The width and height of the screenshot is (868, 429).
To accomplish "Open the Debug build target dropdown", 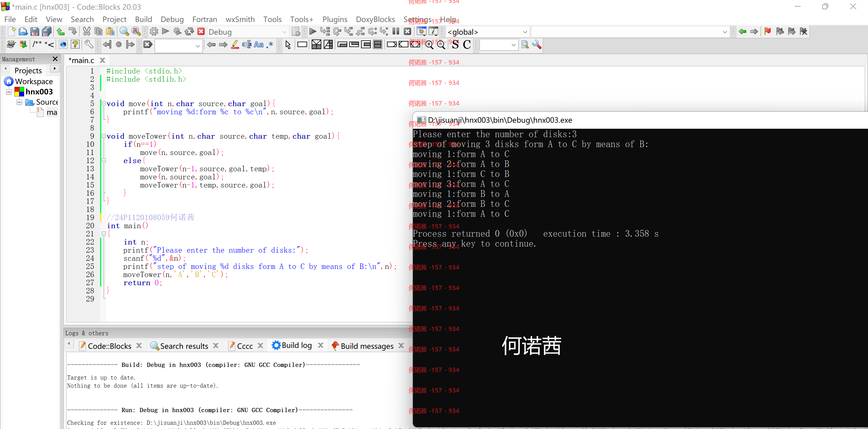I will (284, 32).
